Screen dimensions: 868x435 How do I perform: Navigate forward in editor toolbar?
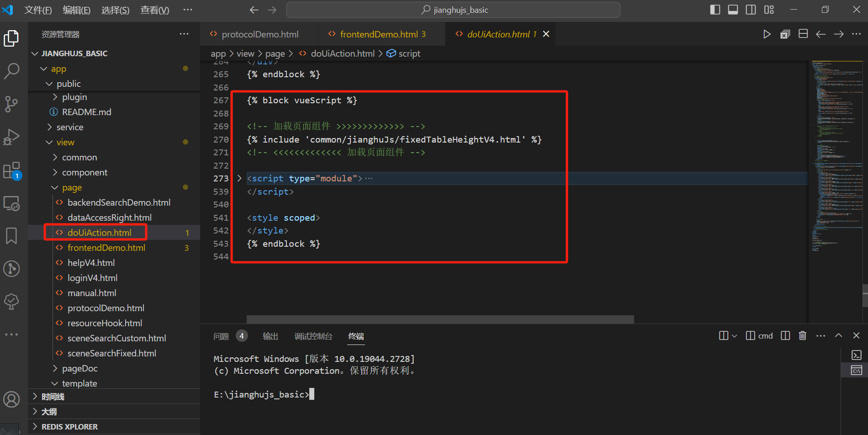click(839, 34)
